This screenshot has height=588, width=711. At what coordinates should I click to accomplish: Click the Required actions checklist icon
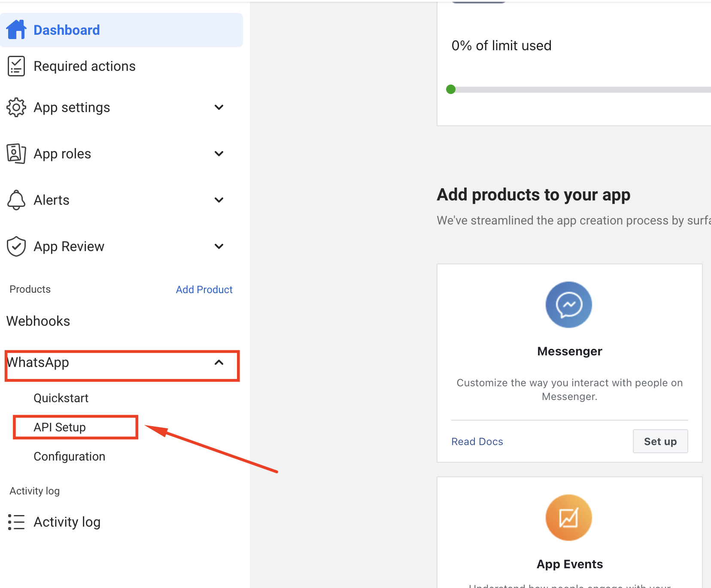click(16, 66)
